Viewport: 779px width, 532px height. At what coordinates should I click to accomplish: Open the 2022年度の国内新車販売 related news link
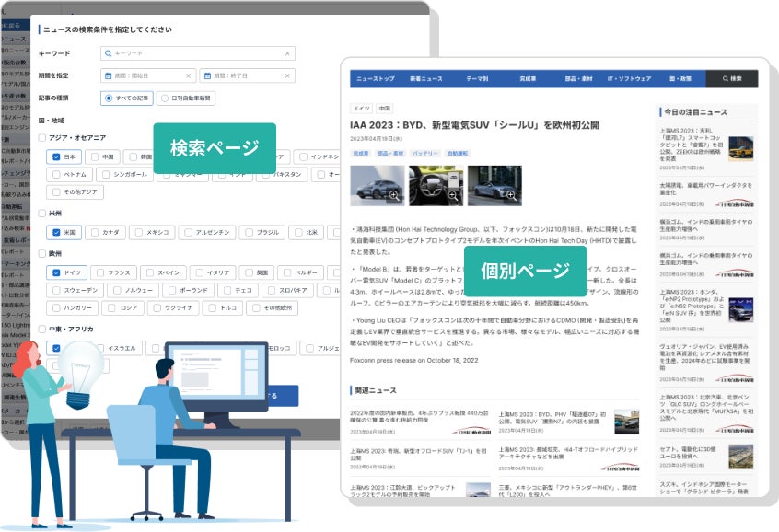[x=420, y=422]
